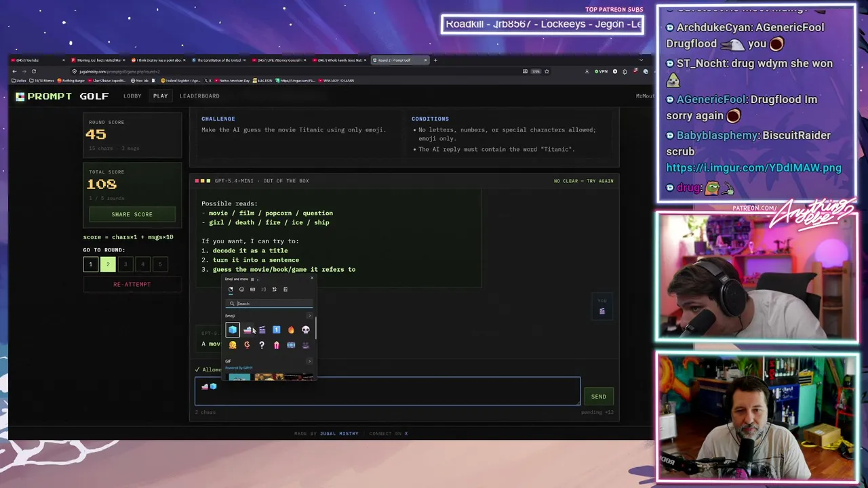Image resolution: width=868 pixels, height=488 pixels.
Task: Switch to the GIF tab in picker
Action: click(x=252, y=289)
